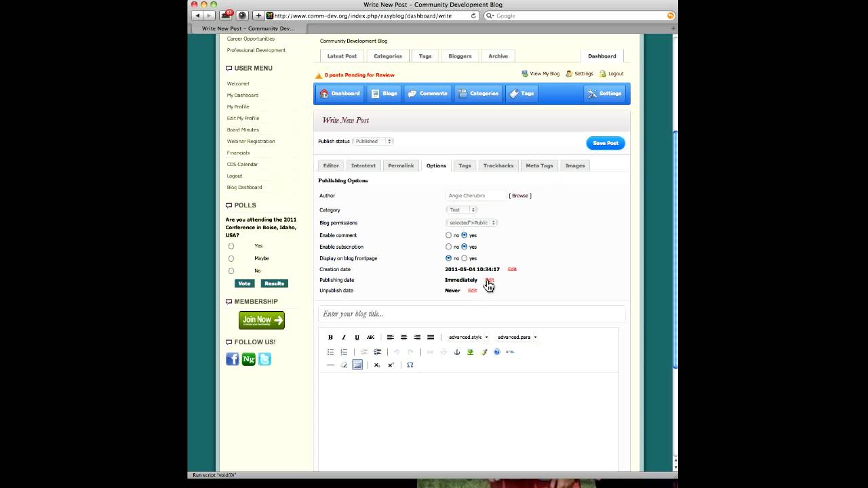Viewport: 868px width, 488px height.
Task: Apply strikethrough formatting in the editor
Action: click(370, 337)
